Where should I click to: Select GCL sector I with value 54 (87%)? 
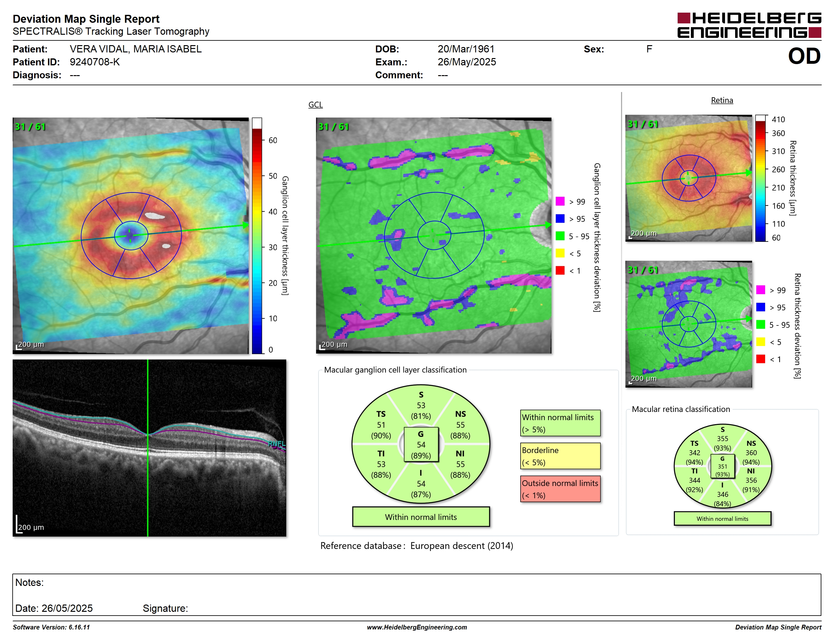pos(421,484)
